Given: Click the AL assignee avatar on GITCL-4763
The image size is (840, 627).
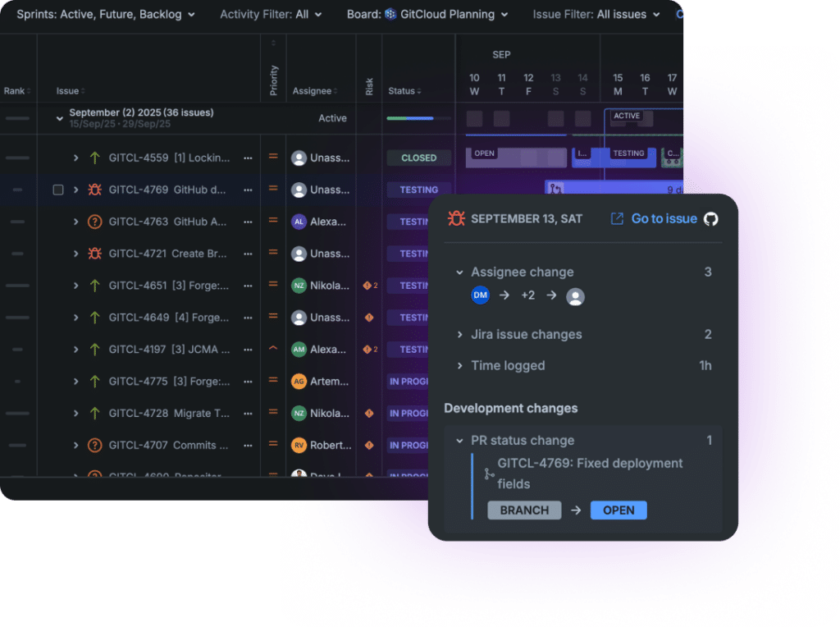Looking at the screenshot, I should pos(299,222).
